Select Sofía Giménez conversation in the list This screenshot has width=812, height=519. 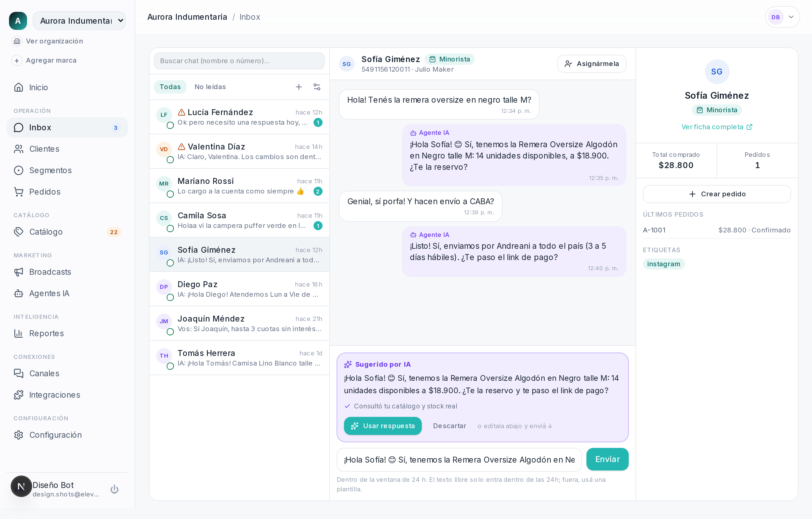coord(239,255)
